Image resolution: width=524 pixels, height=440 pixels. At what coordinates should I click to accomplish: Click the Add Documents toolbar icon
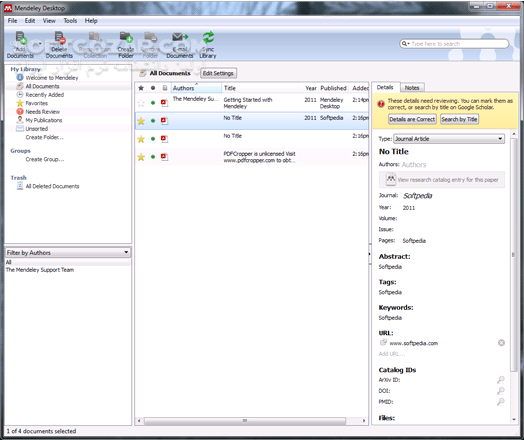(21, 37)
